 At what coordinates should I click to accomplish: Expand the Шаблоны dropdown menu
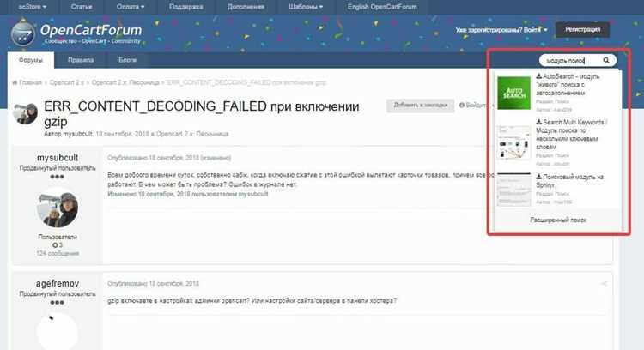tap(305, 7)
